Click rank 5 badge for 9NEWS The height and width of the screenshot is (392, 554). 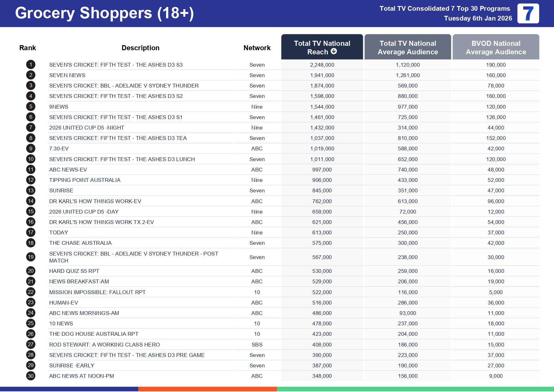(31, 107)
